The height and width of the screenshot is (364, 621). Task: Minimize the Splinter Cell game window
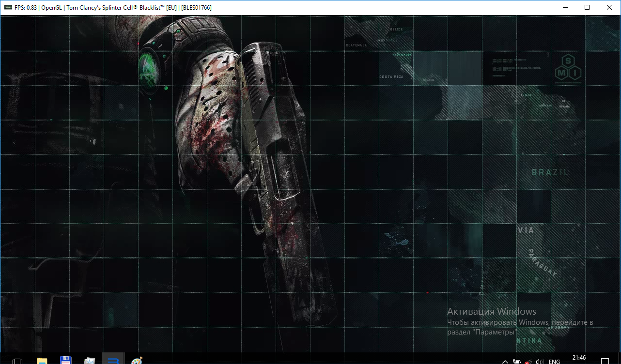tap(564, 8)
